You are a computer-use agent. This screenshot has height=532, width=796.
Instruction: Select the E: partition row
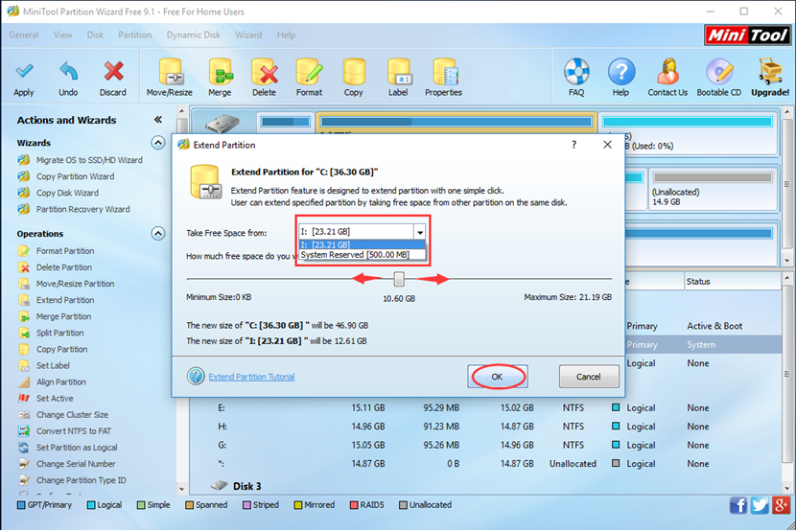(x=485, y=407)
